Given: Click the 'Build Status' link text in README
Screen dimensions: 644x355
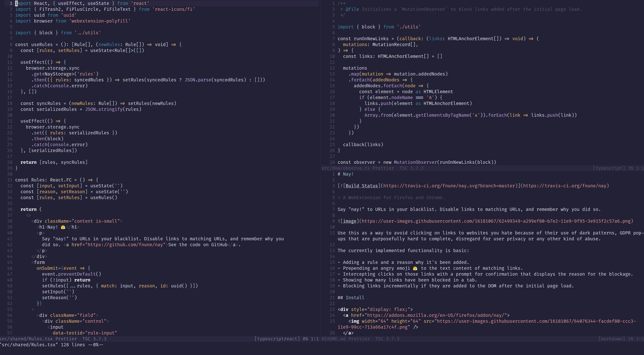Looking at the screenshot, I should tap(362, 186).
